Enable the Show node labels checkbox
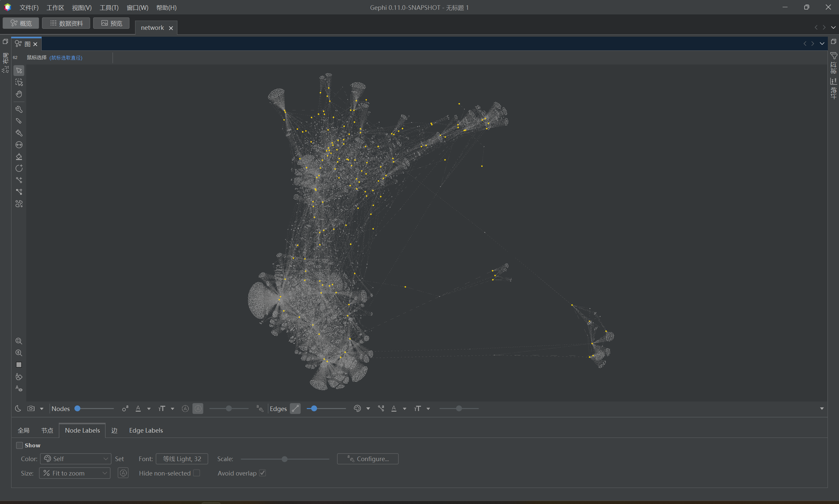This screenshot has height=504, width=839. click(x=20, y=445)
